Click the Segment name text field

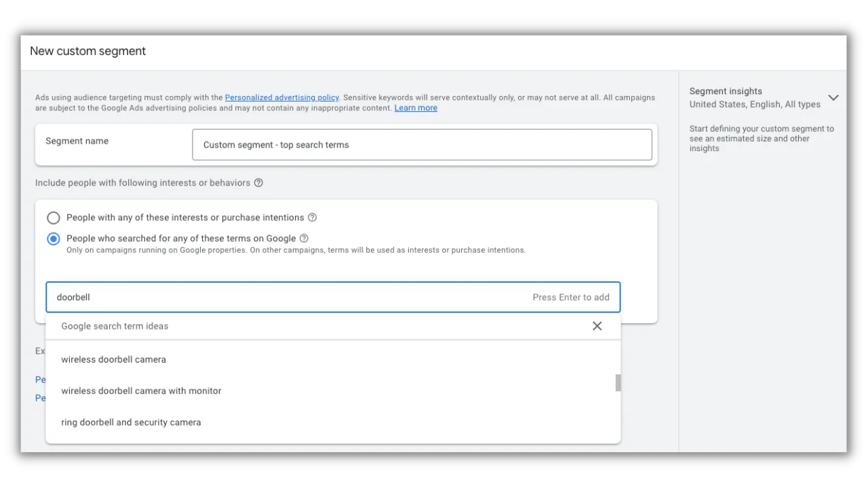[422, 145]
